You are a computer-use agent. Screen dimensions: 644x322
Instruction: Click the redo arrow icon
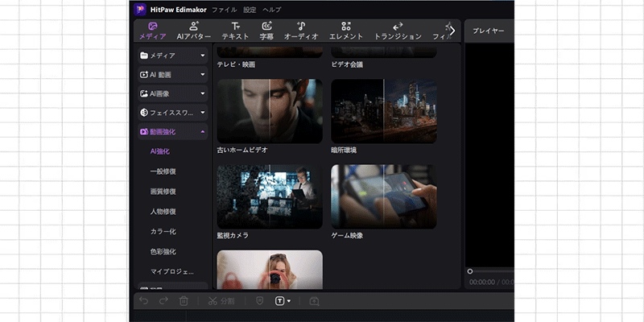[x=164, y=301]
